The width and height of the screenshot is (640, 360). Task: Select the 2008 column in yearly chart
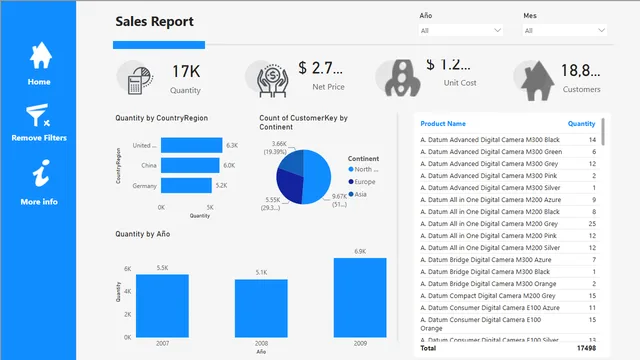261,308
